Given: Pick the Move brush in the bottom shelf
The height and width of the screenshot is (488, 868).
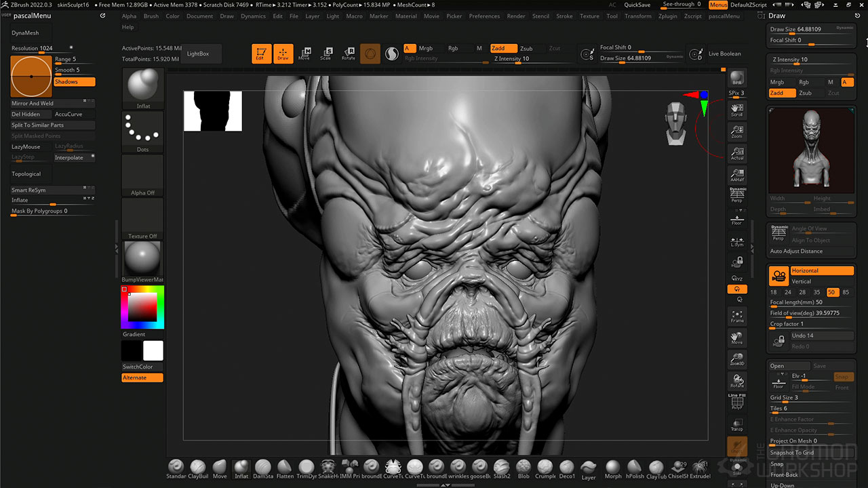Looking at the screenshot, I should [x=220, y=469].
